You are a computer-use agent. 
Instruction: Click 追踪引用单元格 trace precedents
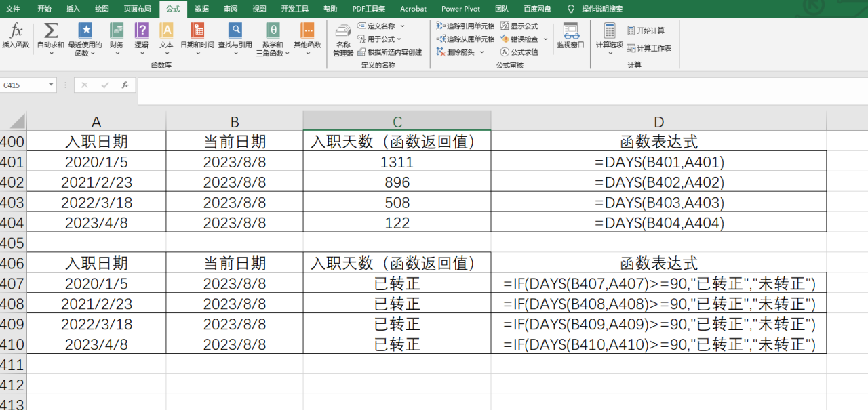click(x=465, y=26)
